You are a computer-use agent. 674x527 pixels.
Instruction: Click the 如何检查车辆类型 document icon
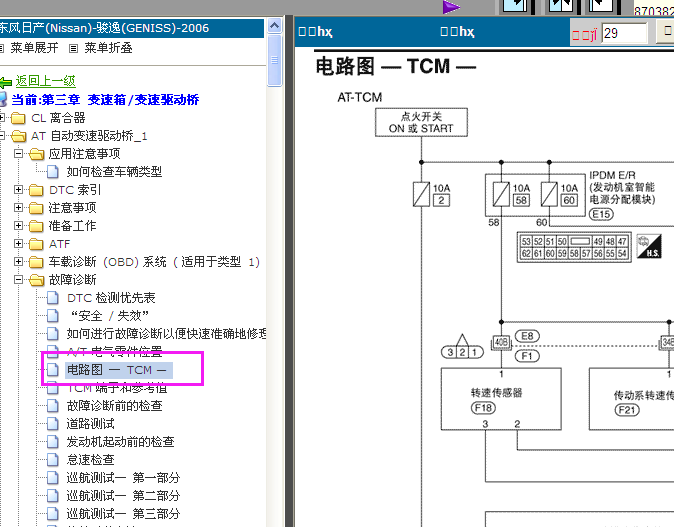(52, 172)
